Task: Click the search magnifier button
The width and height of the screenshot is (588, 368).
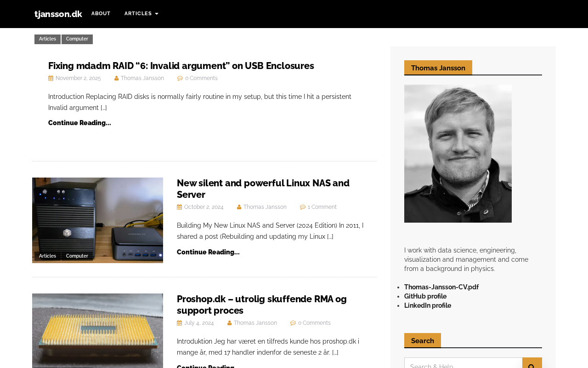Action: 532,364
